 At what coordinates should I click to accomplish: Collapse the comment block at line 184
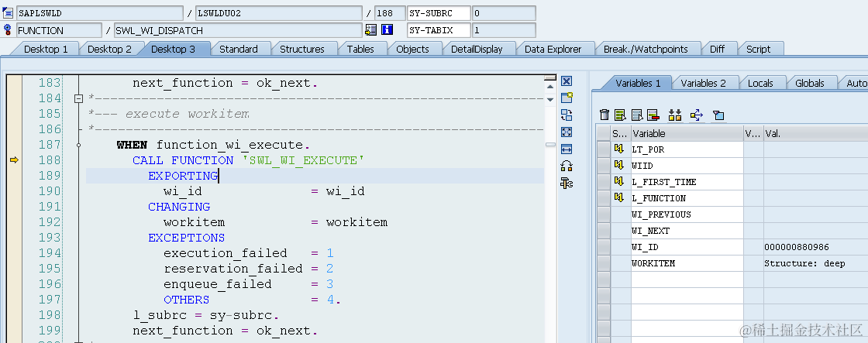pyautogui.click(x=78, y=98)
